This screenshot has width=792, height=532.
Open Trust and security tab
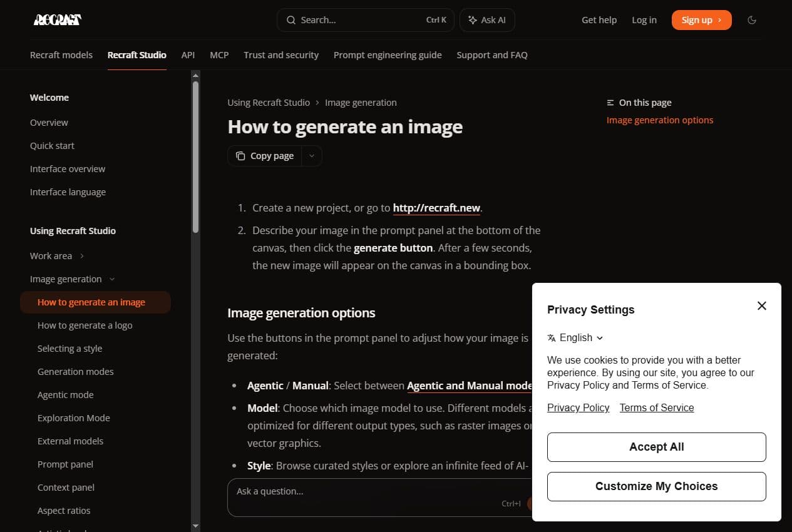[281, 55]
